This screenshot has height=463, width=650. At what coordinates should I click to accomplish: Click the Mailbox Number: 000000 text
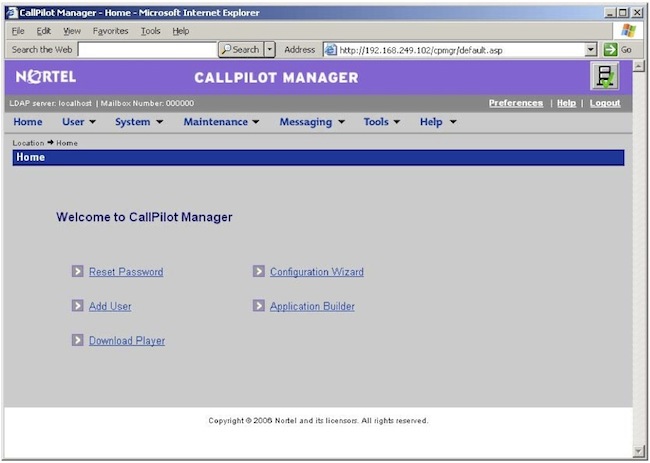147,103
